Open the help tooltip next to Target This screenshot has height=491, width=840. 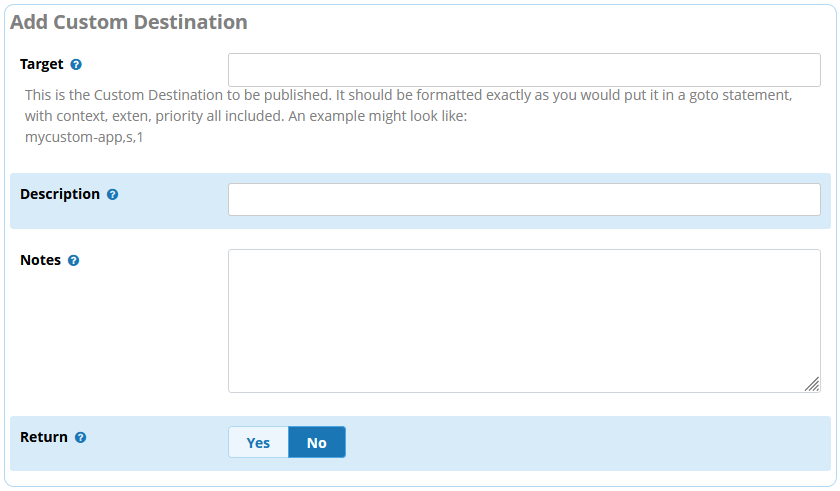[x=76, y=65]
